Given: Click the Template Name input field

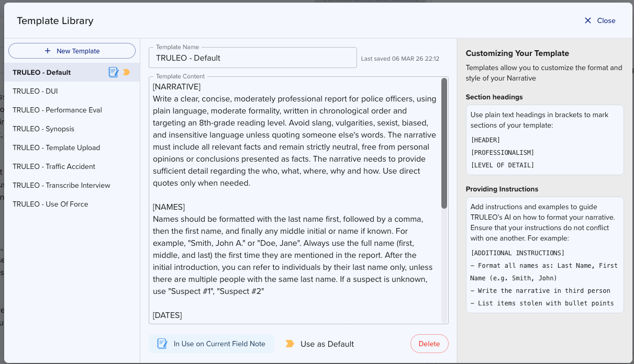Looking at the screenshot, I should coord(252,58).
